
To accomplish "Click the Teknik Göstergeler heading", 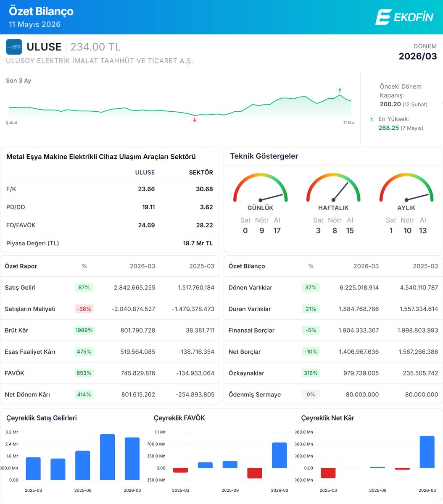I will (264, 156).
